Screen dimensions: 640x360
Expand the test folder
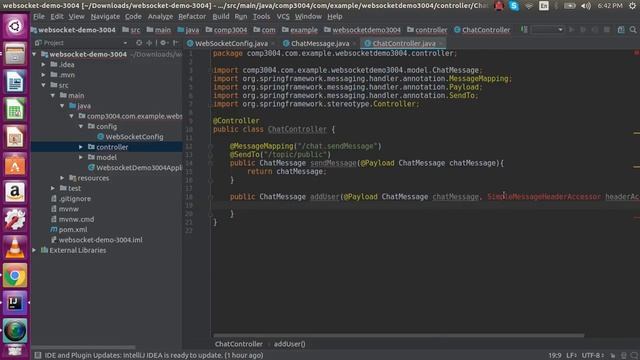(53, 188)
